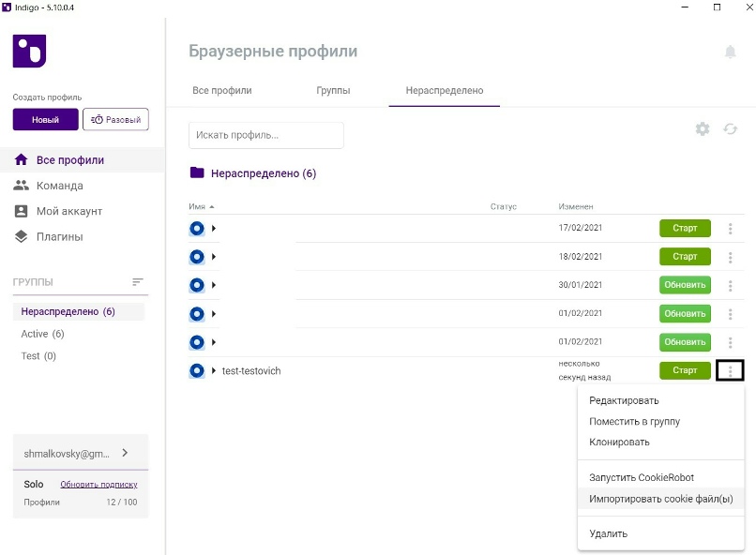756x555 pixels.
Task: Select Импортировать cookie файл(ы) menu entry
Action: (x=660, y=499)
